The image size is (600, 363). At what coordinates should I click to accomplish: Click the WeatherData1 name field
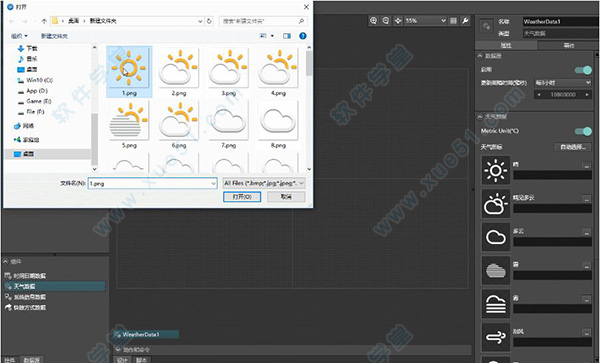tap(561, 21)
